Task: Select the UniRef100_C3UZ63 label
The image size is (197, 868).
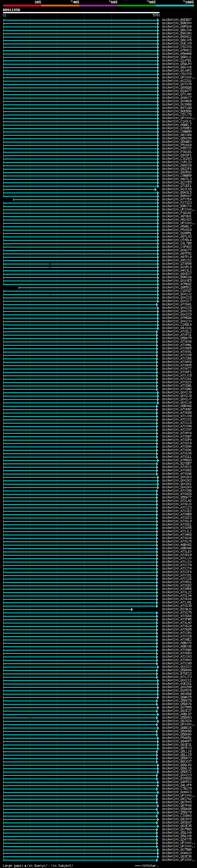Action: pos(177,159)
